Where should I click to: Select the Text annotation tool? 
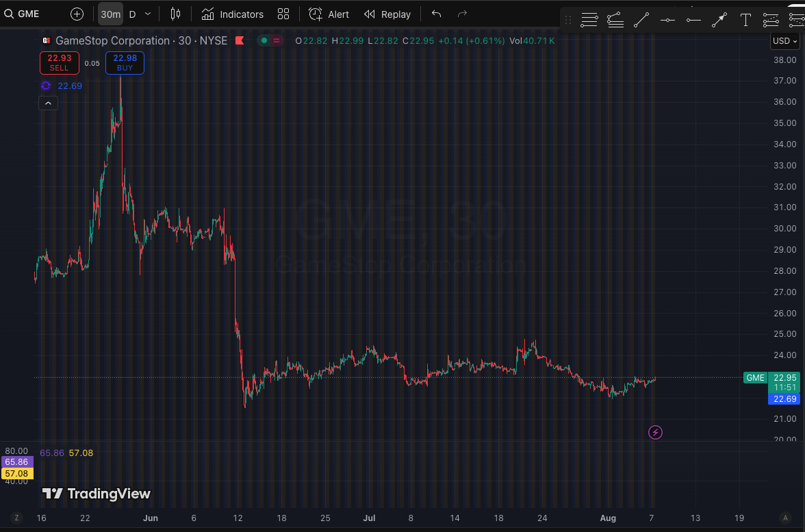pos(745,20)
